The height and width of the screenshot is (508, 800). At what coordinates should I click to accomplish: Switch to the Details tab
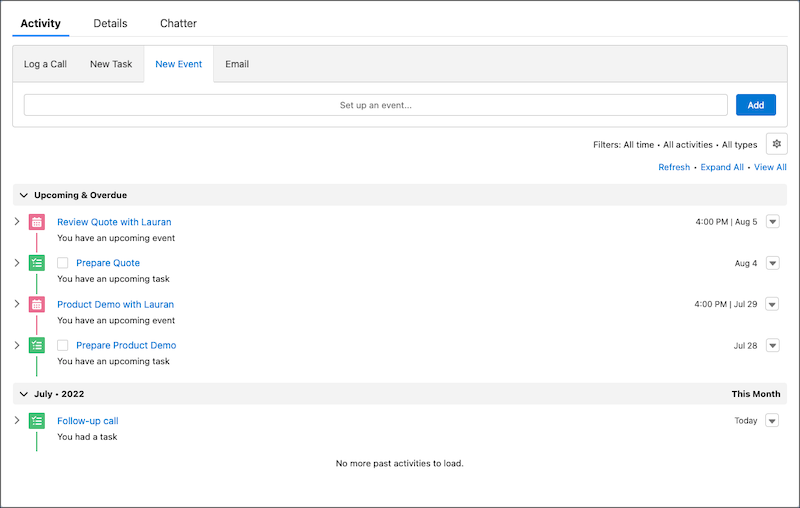pos(110,23)
